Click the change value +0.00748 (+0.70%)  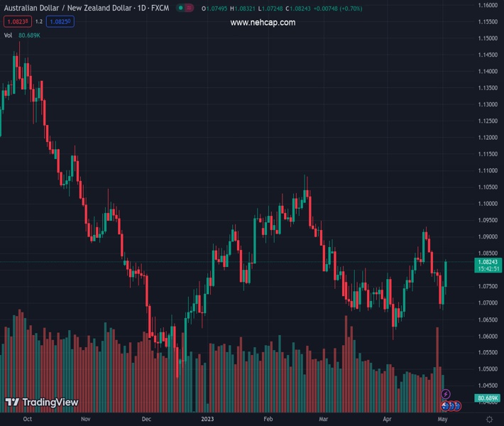pyautogui.click(x=338, y=9)
